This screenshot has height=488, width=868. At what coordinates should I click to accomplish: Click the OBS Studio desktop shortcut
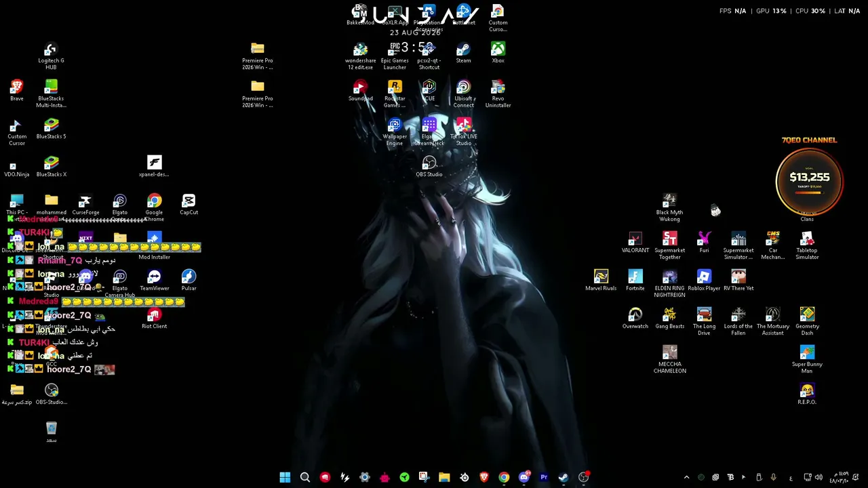(x=429, y=167)
